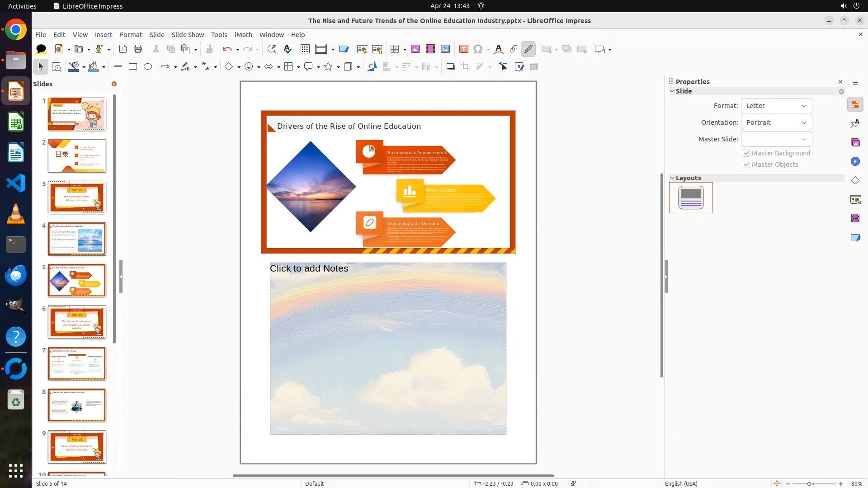The height and width of the screenshot is (488, 868).
Task: Open the Slide Show menu
Action: tap(188, 35)
